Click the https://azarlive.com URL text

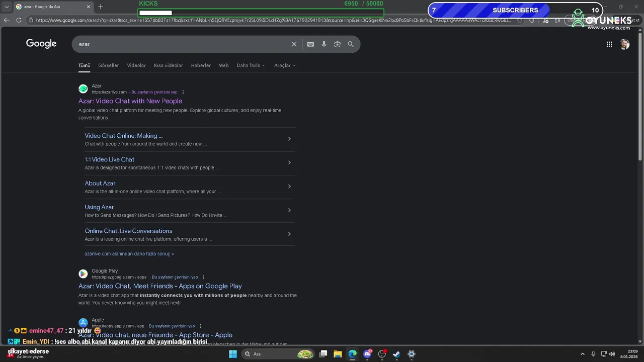[109, 93]
